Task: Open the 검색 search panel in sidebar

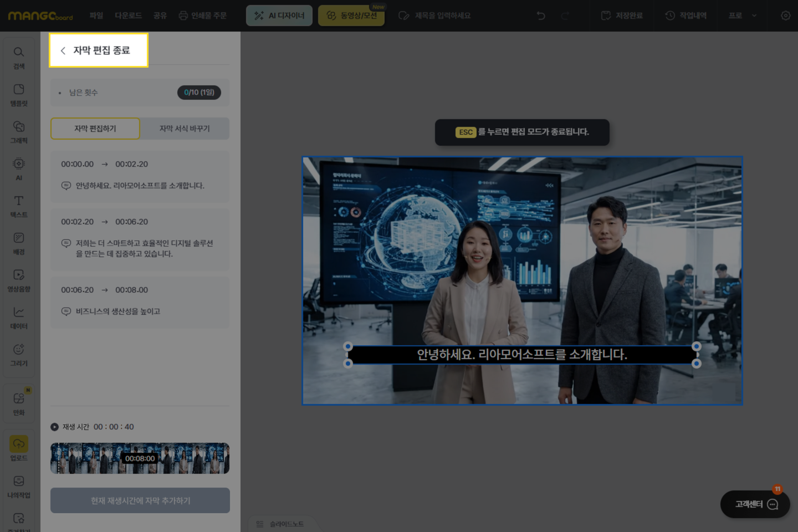Action: point(19,57)
